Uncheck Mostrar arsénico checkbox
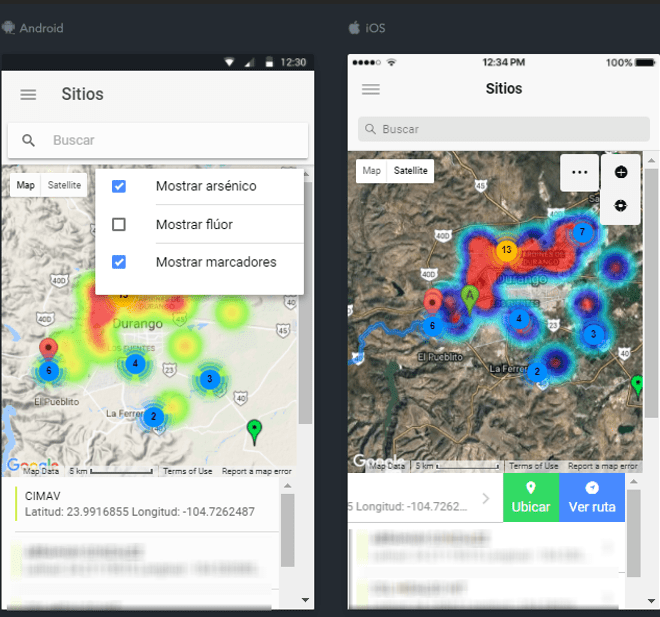Screen dimensions: 660x617 119,186
